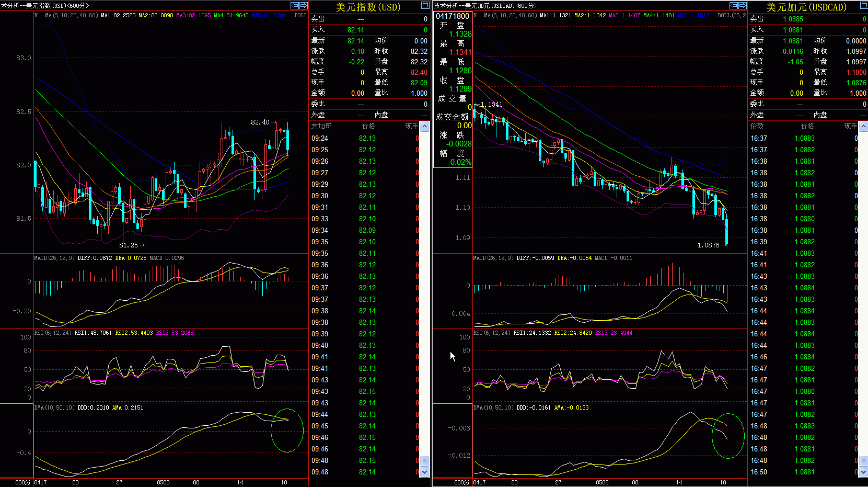This screenshot has width=868, height=487.
Task: Select the 09:24 row in USD tick list
Action: (365, 138)
